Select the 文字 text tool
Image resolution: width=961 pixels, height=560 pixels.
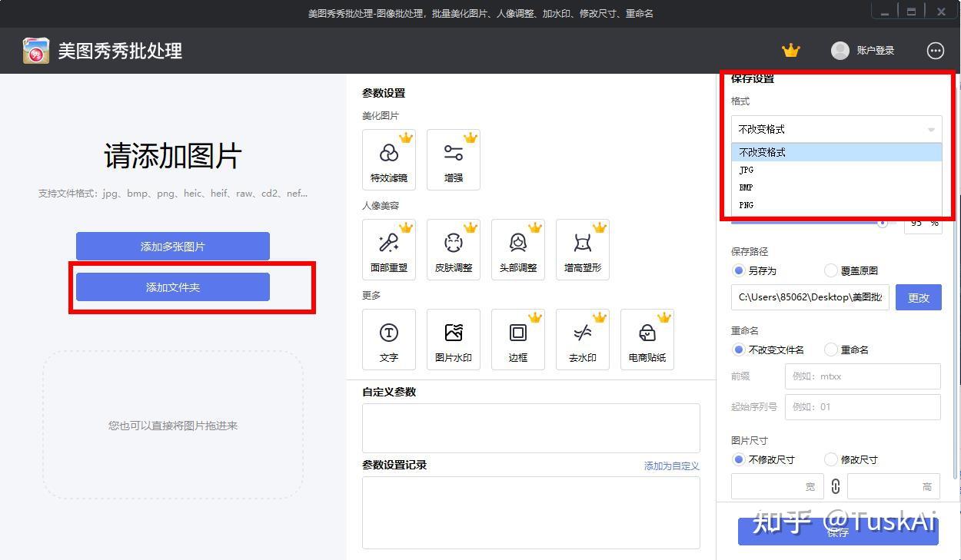click(x=389, y=340)
